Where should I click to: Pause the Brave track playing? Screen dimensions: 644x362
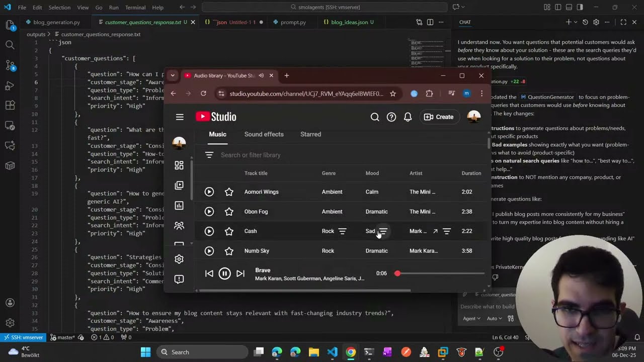(225, 274)
